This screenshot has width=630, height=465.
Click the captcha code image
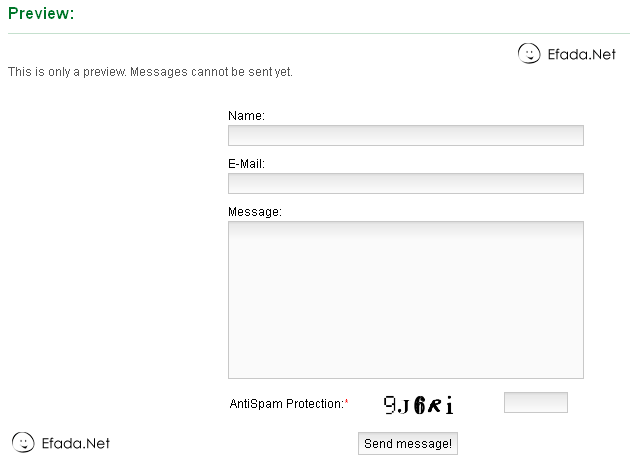(419, 405)
